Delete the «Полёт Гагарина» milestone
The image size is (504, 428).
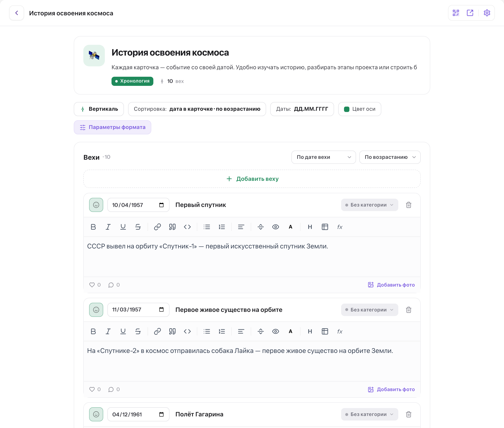(x=408, y=414)
